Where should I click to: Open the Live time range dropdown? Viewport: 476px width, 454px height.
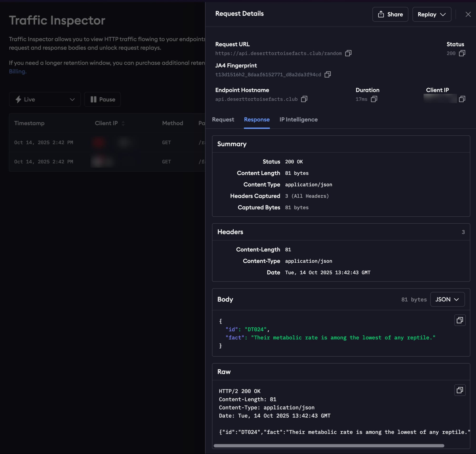click(x=45, y=99)
